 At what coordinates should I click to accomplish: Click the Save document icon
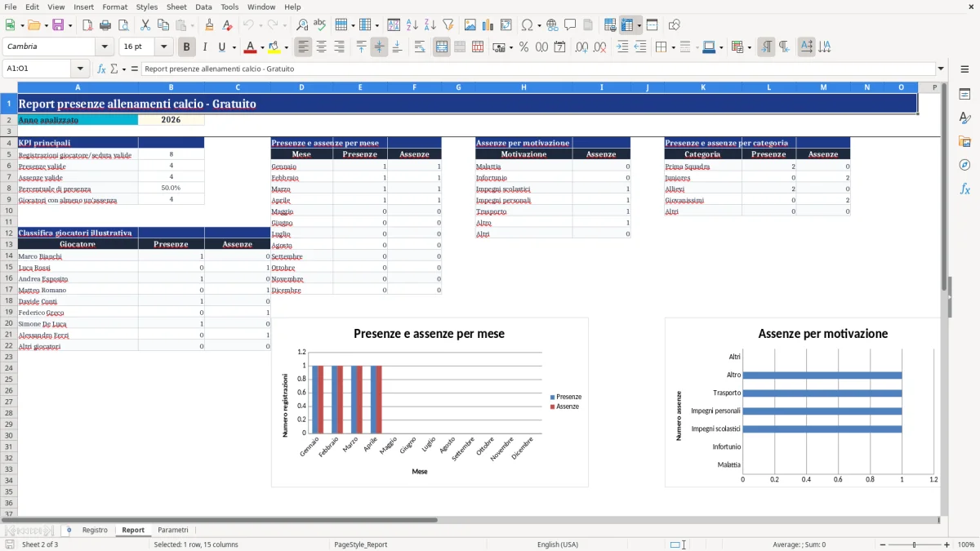tap(58, 25)
